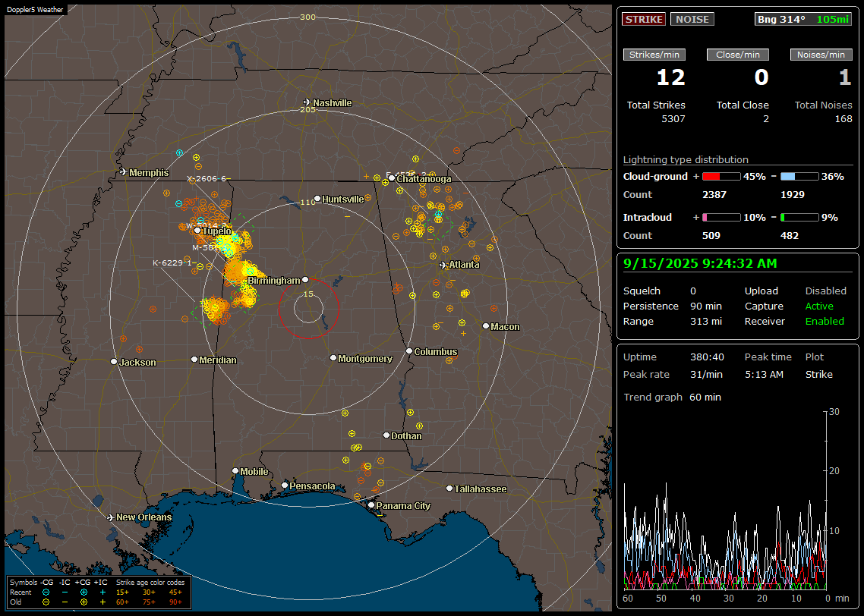The width and height of the screenshot is (864, 616).
Task: Click the Atlanta airport icon
Action: pos(443,265)
